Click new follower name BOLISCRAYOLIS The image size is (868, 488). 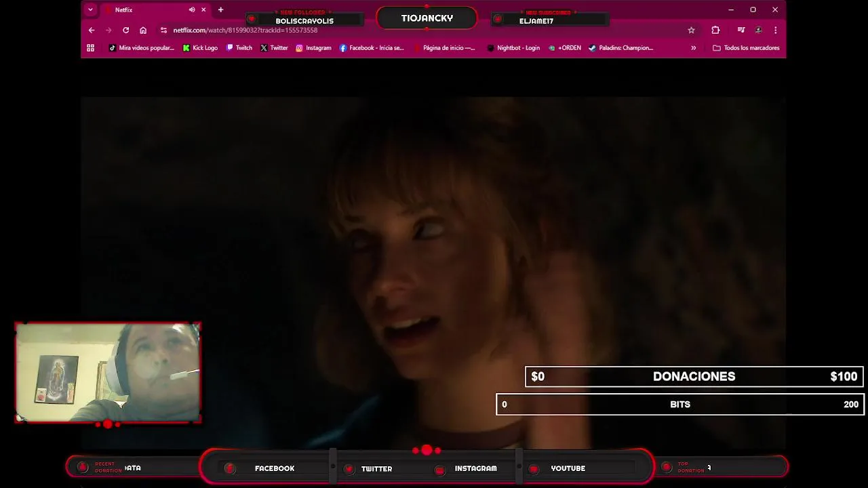tap(304, 21)
